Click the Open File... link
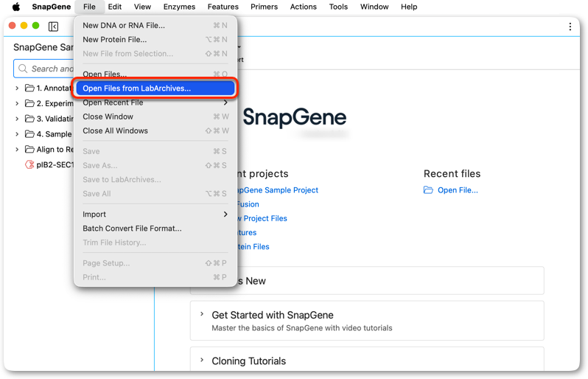The height and width of the screenshot is (379, 588). click(458, 190)
